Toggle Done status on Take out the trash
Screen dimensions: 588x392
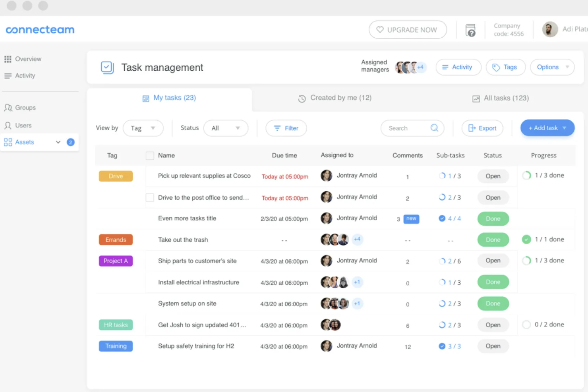click(493, 240)
